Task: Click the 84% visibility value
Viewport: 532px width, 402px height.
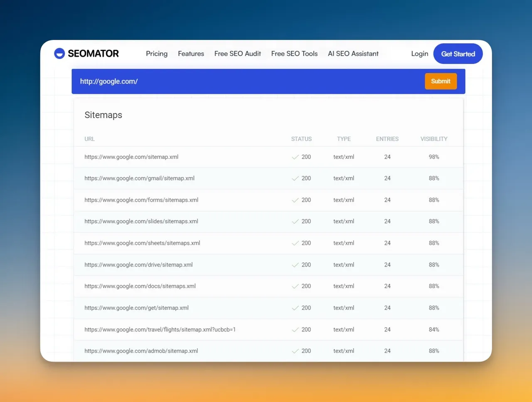Action: click(434, 330)
